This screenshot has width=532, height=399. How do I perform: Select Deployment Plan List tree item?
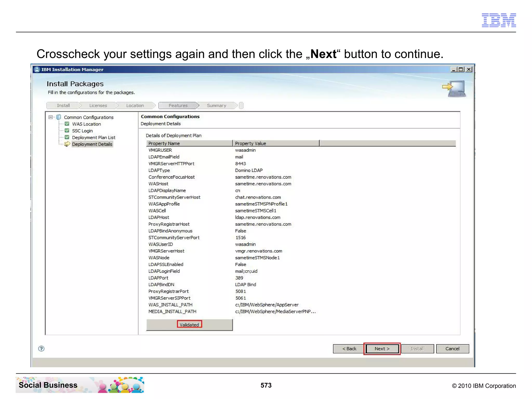(94, 137)
